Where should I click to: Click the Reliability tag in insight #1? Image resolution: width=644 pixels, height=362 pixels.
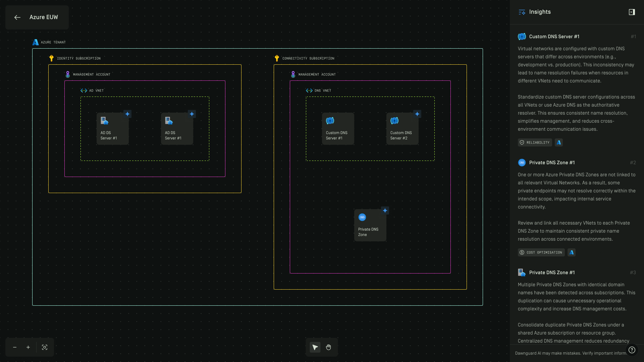tap(535, 142)
